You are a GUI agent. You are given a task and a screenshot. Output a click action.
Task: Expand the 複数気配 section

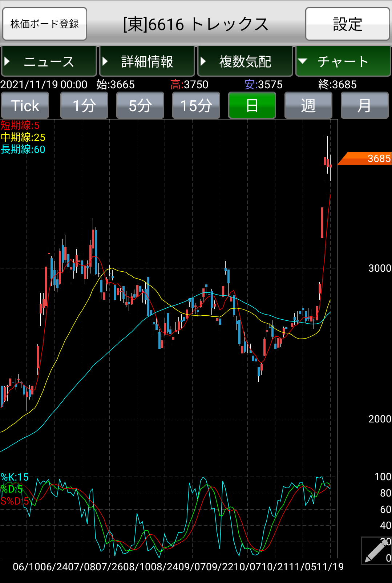(x=245, y=61)
